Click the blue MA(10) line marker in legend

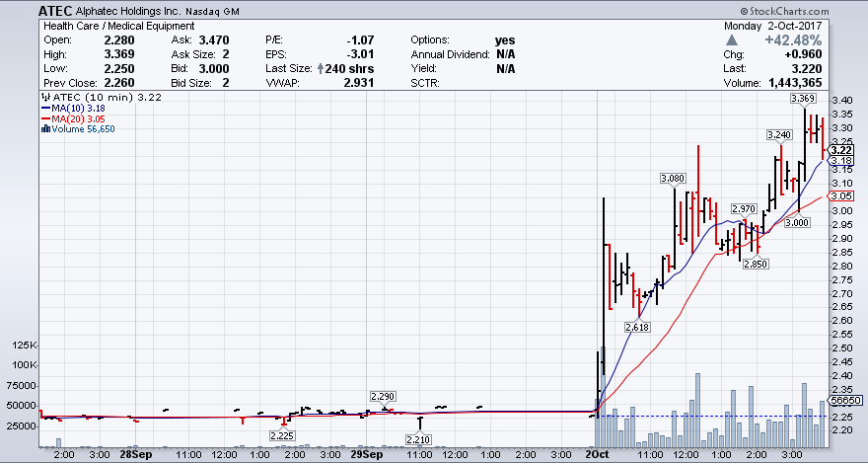pyautogui.click(x=44, y=109)
